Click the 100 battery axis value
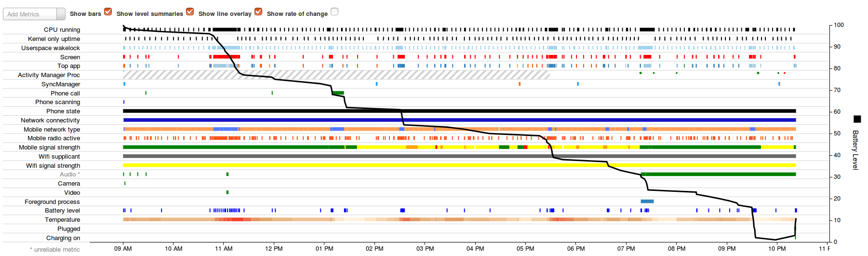 [839, 25]
